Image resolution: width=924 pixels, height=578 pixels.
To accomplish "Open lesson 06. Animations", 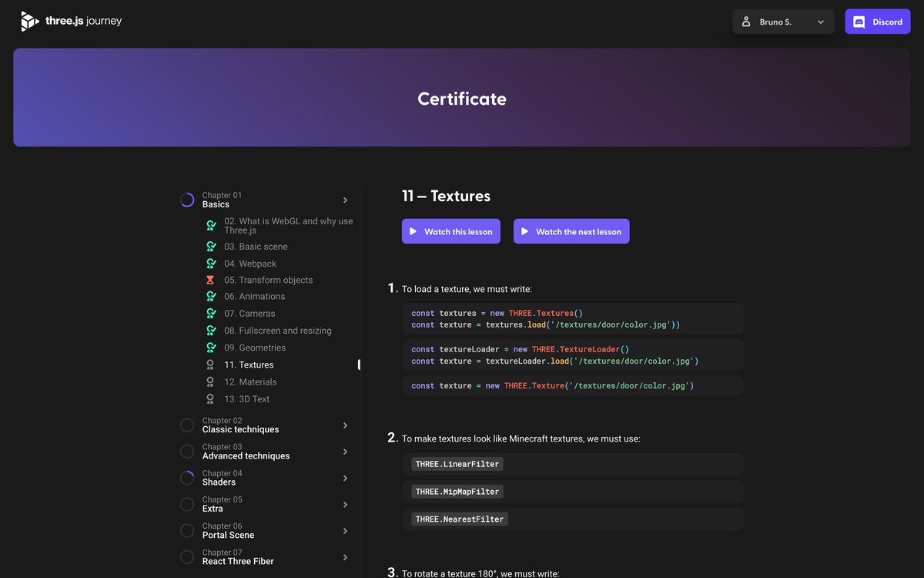I will click(255, 297).
